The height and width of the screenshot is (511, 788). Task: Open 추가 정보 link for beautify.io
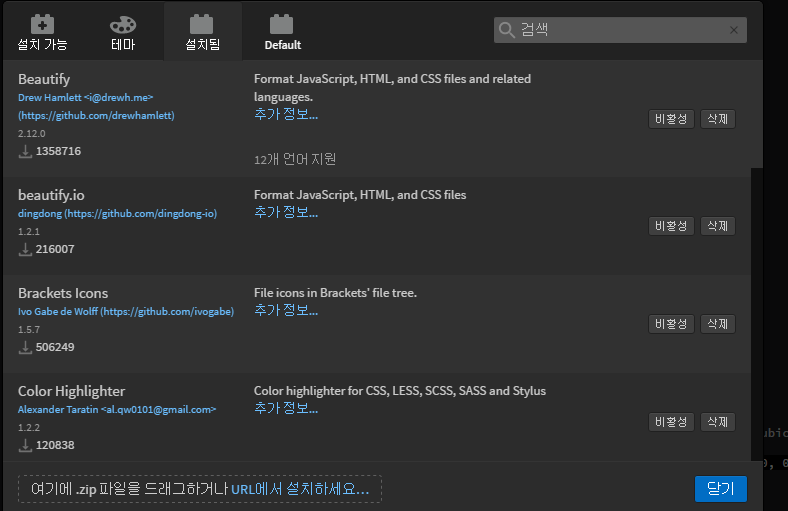click(286, 213)
